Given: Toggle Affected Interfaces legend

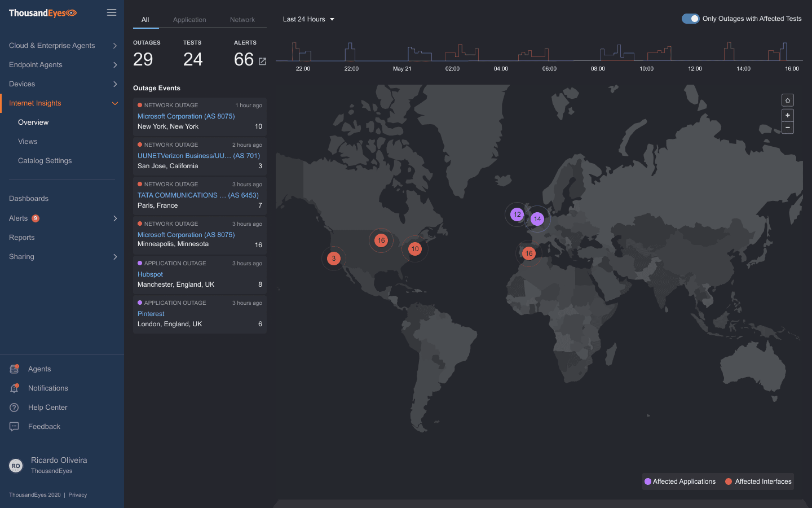Looking at the screenshot, I should tap(758, 481).
